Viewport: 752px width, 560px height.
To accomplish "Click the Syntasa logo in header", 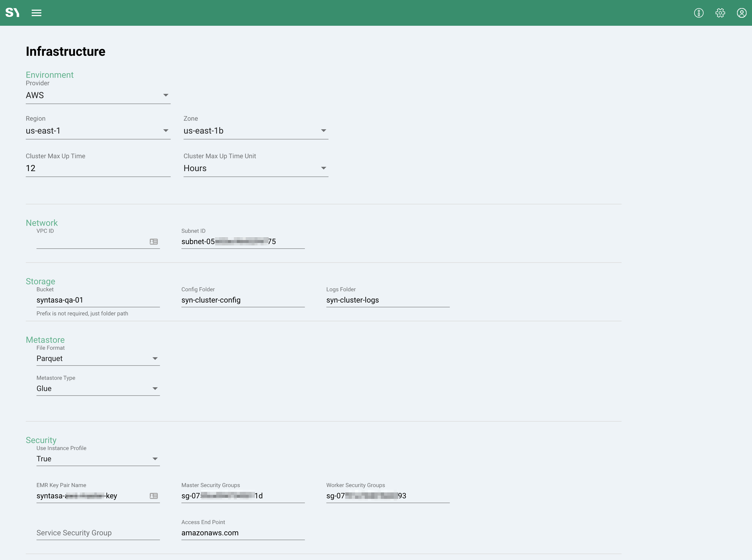I will 12,13.
